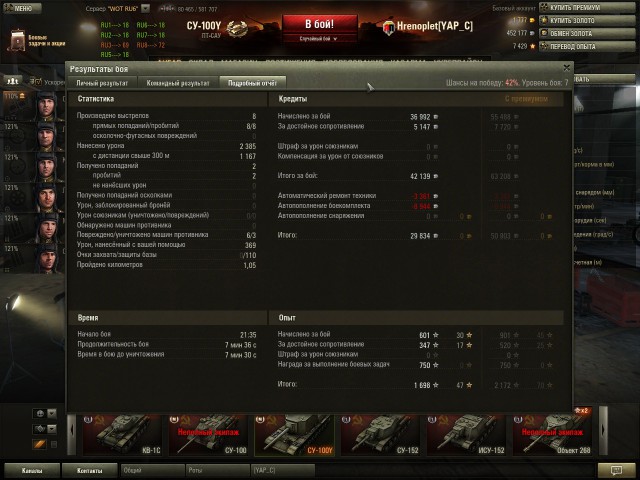Open the [YAP_C] clan channel tab

tap(282, 470)
